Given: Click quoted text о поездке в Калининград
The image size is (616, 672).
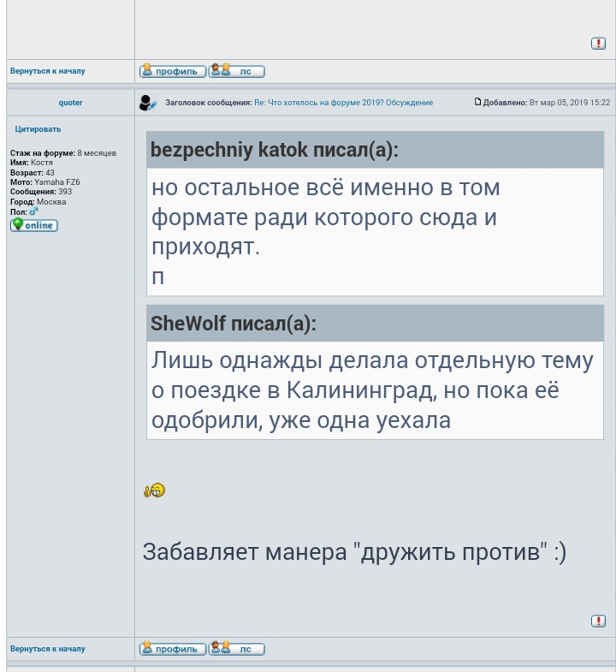Looking at the screenshot, I should (x=292, y=390).
